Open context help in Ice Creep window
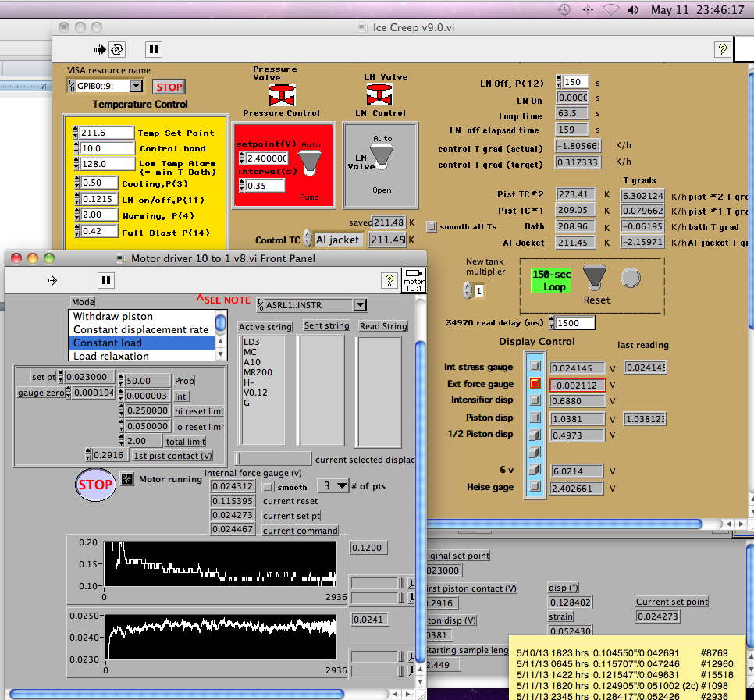The image size is (754, 700). coord(722,49)
